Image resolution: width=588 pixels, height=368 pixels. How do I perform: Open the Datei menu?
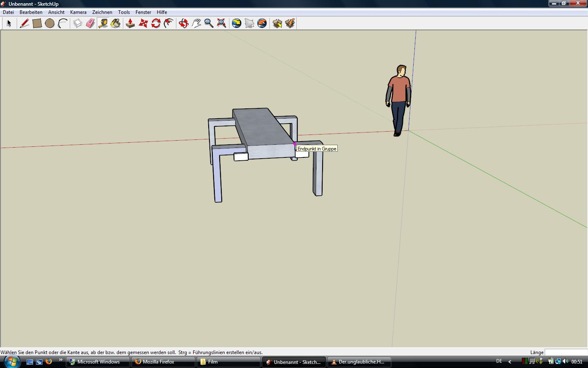point(8,12)
